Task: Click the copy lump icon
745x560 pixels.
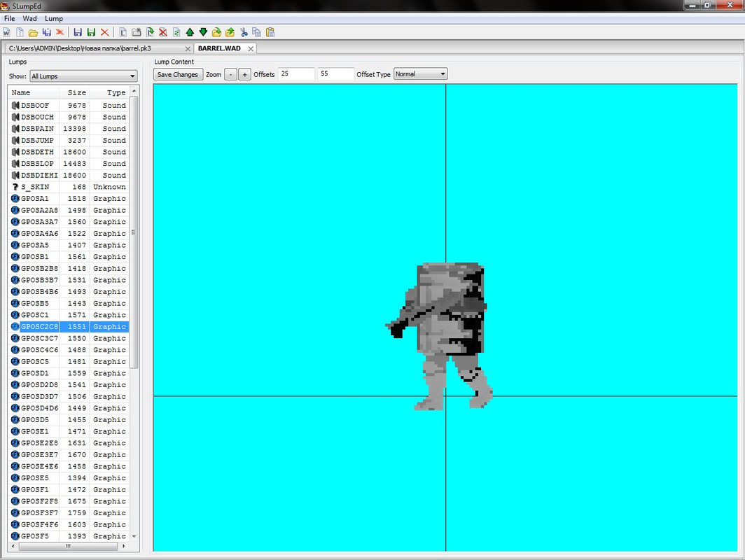Action: [x=256, y=32]
